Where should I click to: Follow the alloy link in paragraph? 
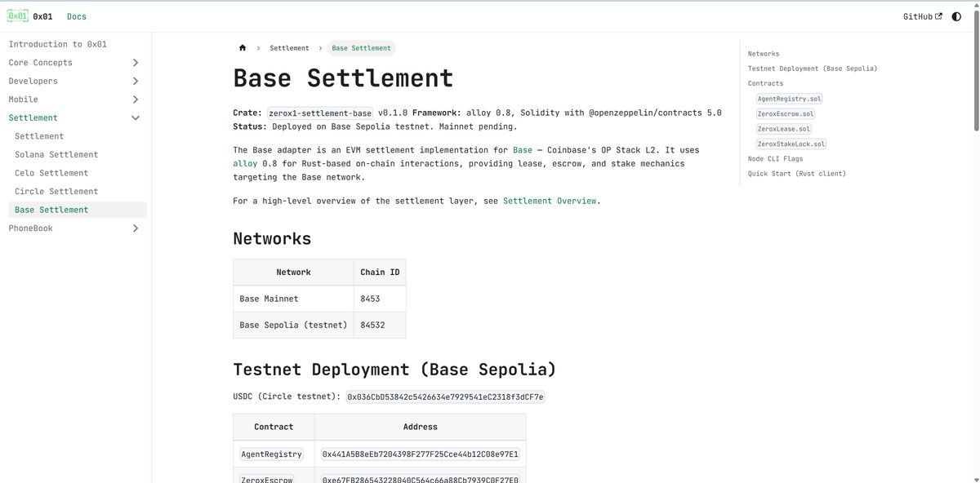pyautogui.click(x=245, y=164)
